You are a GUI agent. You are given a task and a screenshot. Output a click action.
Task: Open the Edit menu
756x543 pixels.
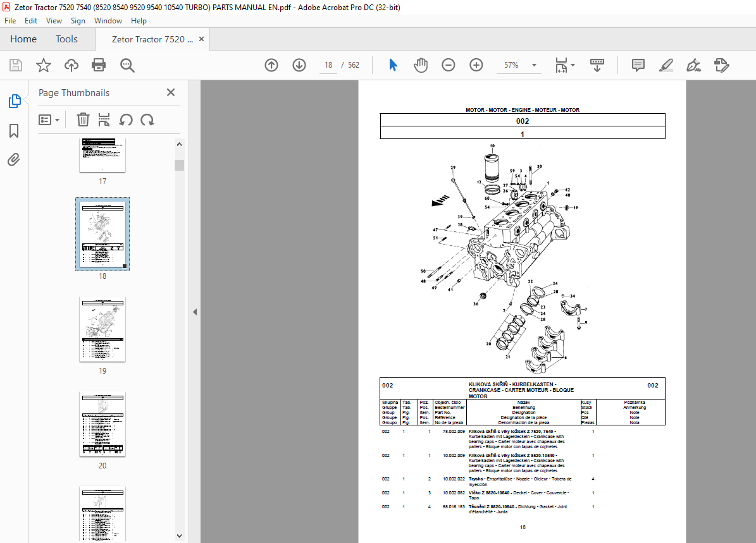point(31,21)
